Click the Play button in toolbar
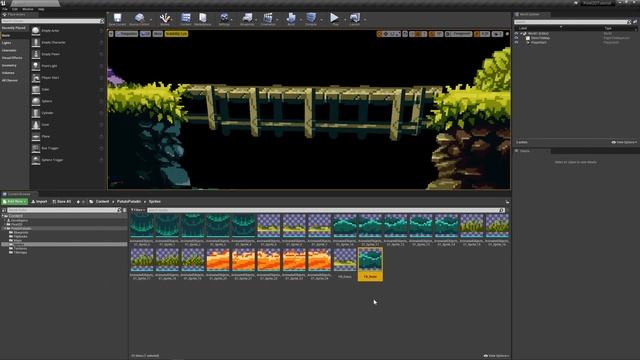This screenshot has width=640, height=360. coord(334,19)
